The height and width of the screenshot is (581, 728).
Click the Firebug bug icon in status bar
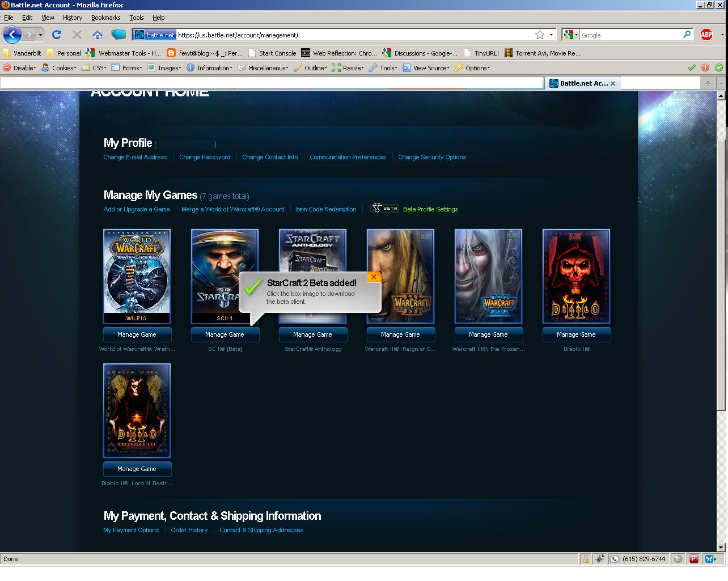coord(600,559)
